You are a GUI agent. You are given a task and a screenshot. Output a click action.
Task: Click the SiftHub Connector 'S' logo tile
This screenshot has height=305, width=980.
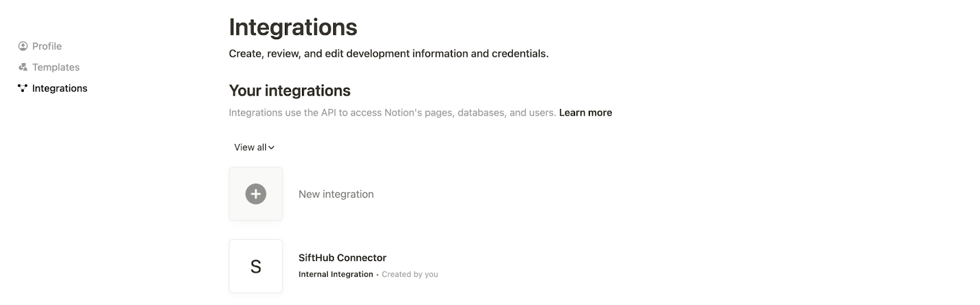pos(255,266)
